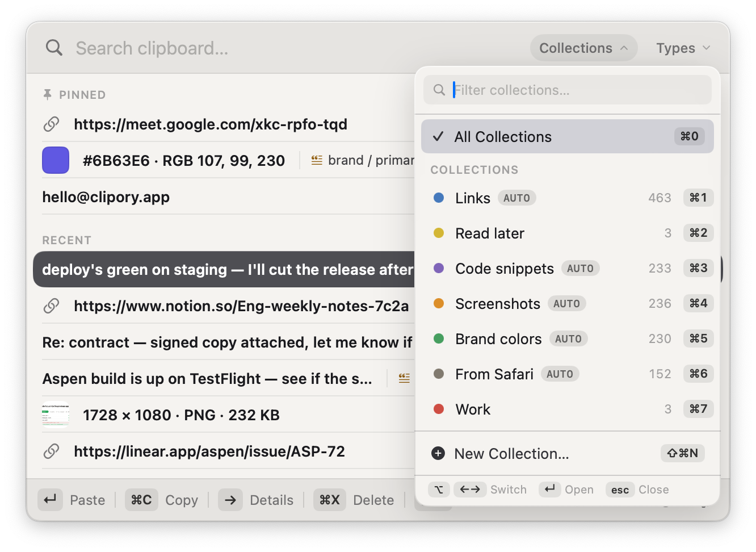
Task: Click the ⇧⌘N shortcut badge
Action: coord(683,453)
